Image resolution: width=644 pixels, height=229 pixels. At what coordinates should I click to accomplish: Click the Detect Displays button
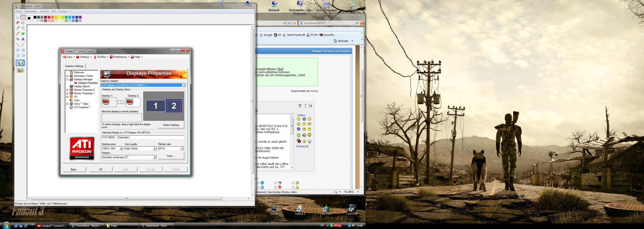(171, 125)
